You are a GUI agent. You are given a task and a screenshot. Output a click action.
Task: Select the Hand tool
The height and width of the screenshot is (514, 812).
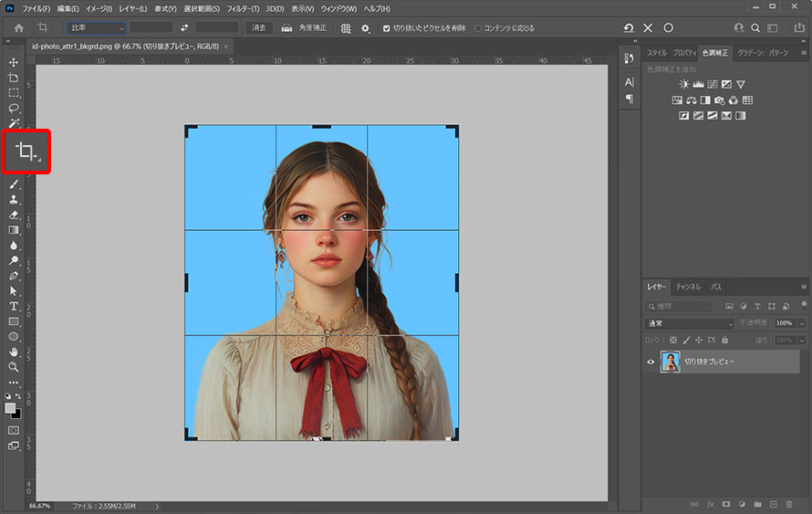[x=14, y=351]
